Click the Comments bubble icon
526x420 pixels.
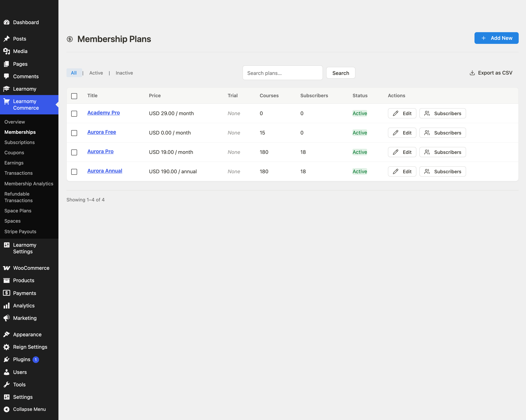tap(7, 76)
